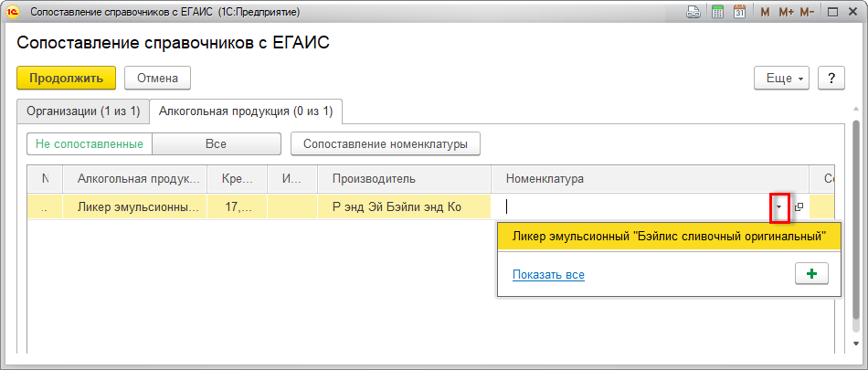This screenshot has width=868, height=370.
Task: Click the 1C logo icon in title bar
Action: click(14, 13)
